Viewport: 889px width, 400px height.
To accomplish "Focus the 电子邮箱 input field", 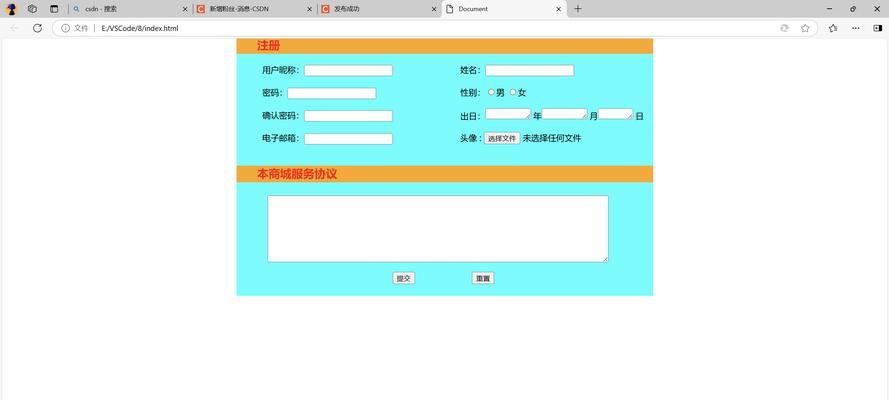I will coord(348,139).
